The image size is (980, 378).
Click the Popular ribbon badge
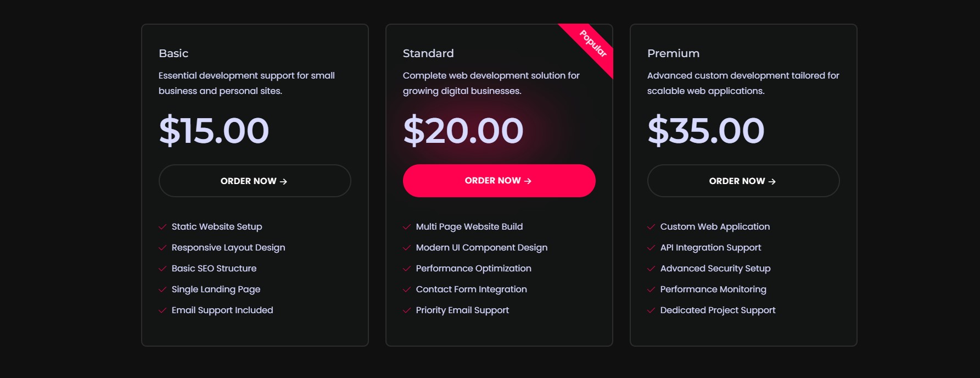click(x=593, y=43)
